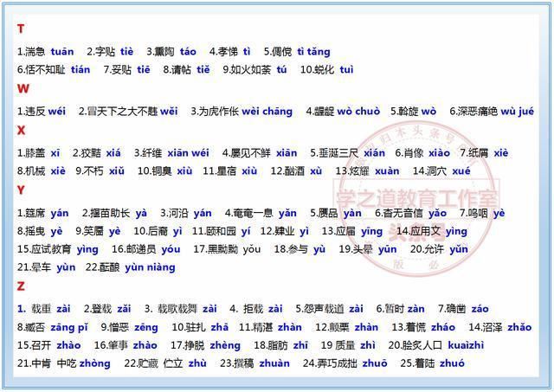Select entry '13.应届 yīng'
This screenshot has height=392, width=554.
(352, 231)
